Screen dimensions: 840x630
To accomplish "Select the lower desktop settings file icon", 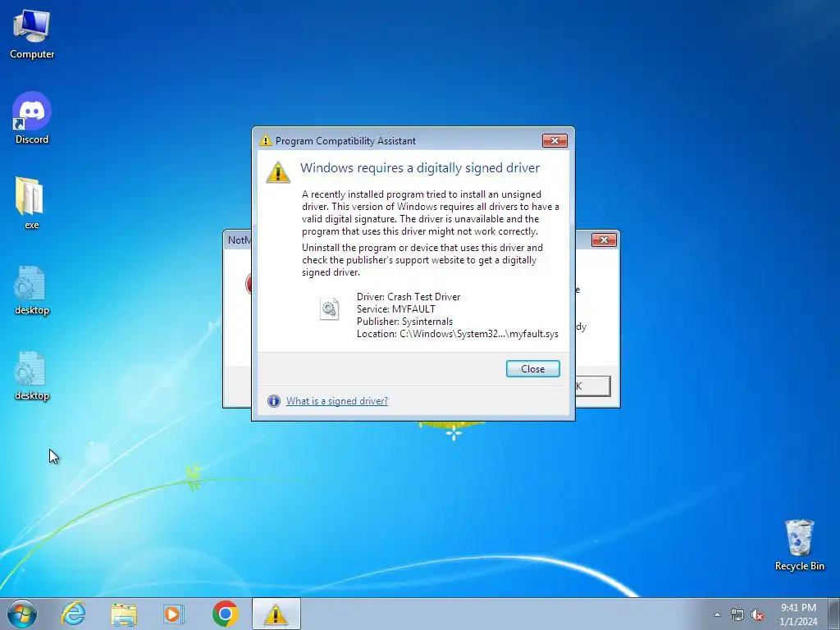I will (x=32, y=376).
